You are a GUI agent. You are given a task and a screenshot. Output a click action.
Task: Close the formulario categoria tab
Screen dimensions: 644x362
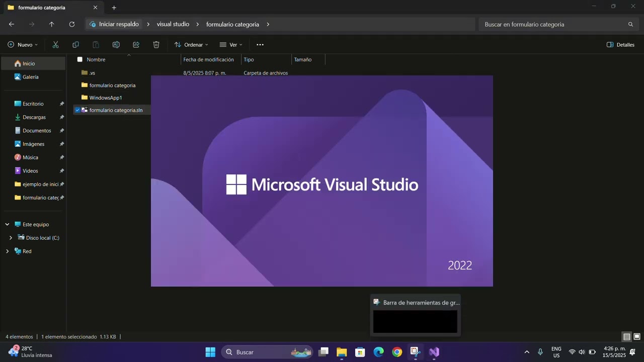point(95,8)
